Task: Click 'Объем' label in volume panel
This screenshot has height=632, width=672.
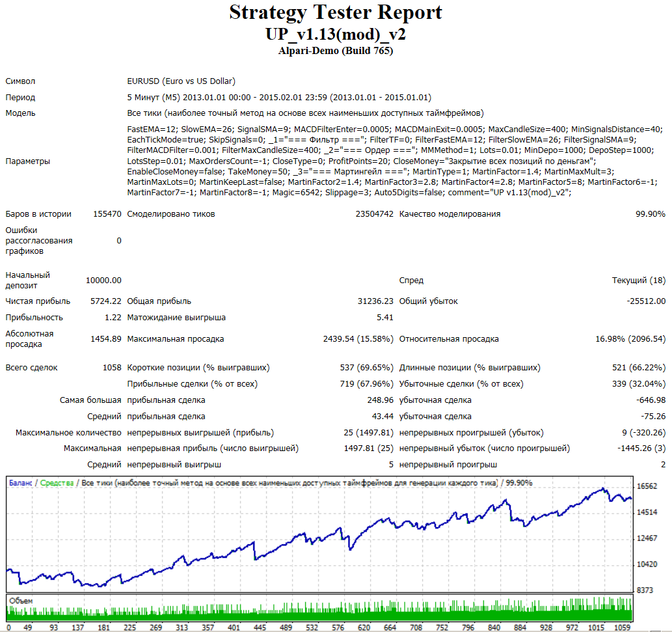Action: (21, 601)
